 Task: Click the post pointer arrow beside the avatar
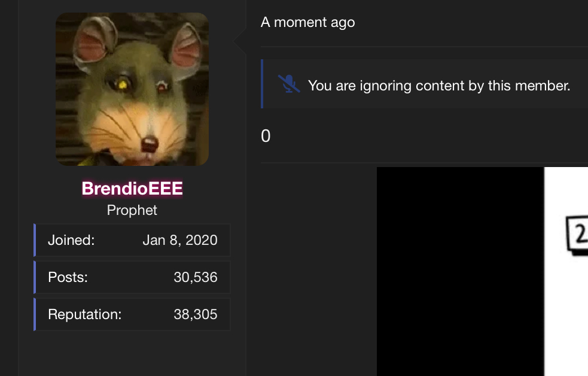239,41
